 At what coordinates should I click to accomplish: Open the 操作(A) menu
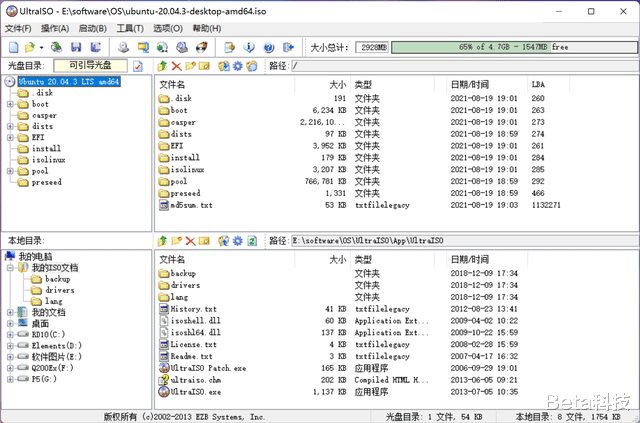coord(55,28)
